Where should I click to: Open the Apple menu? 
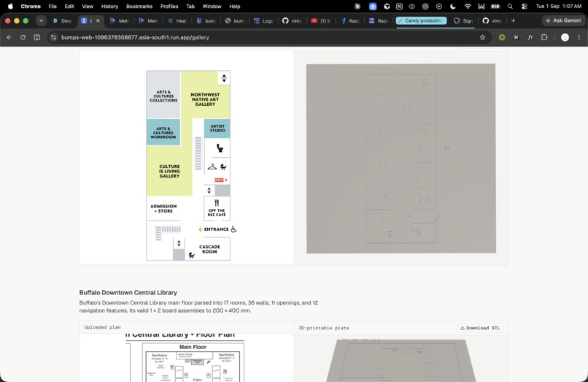[10, 6]
